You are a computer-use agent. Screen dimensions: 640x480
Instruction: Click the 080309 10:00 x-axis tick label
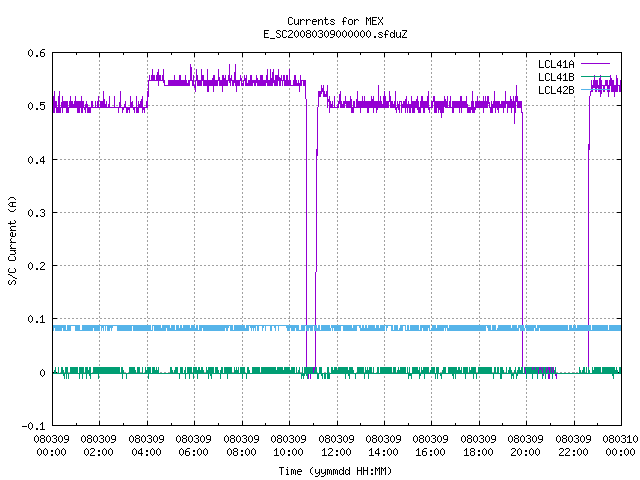tap(289, 445)
